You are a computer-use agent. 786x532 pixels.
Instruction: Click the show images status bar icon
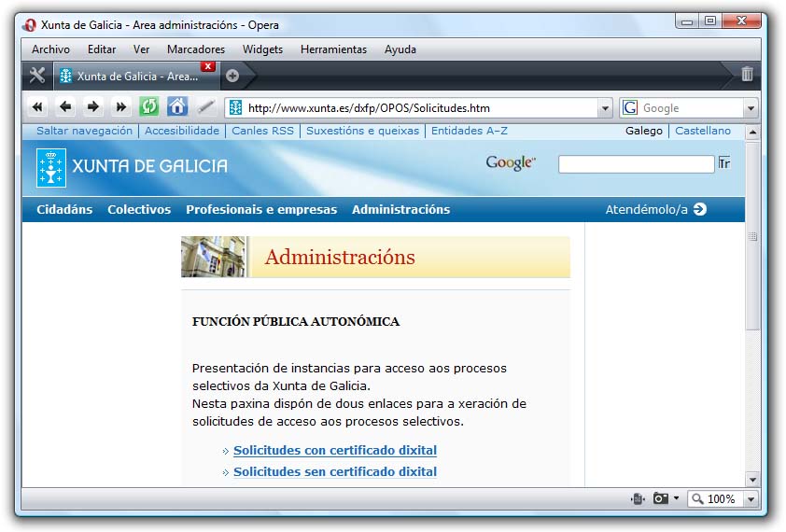638,499
